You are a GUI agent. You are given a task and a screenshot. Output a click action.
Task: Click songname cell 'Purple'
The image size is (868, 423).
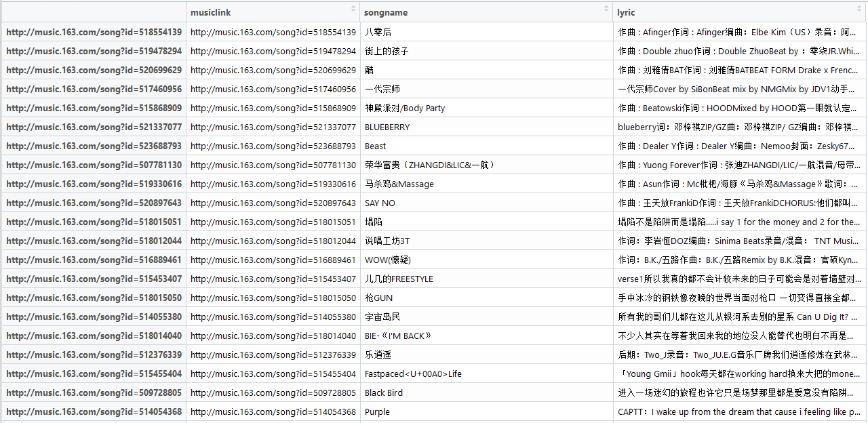pyautogui.click(x=486, y=411)
